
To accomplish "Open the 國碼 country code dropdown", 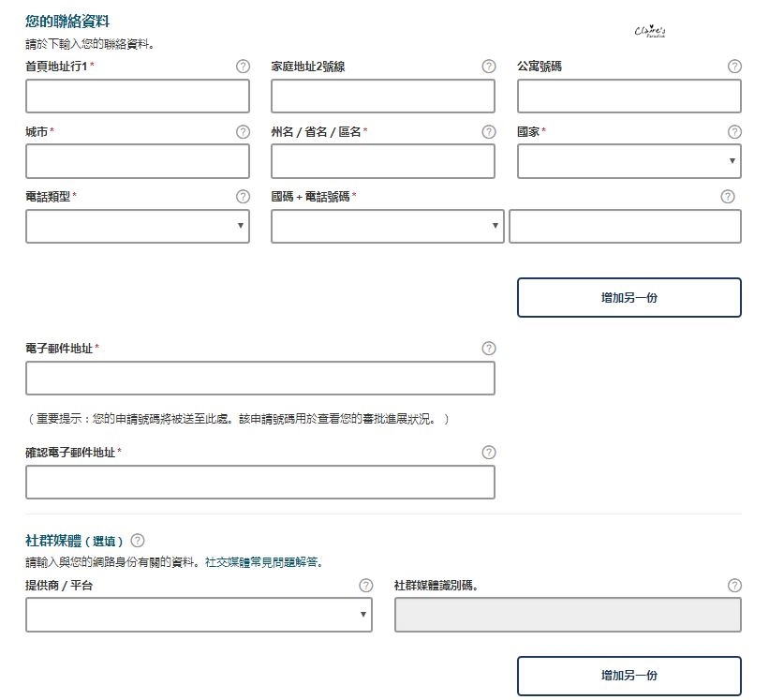I will [x=387, y=226].
